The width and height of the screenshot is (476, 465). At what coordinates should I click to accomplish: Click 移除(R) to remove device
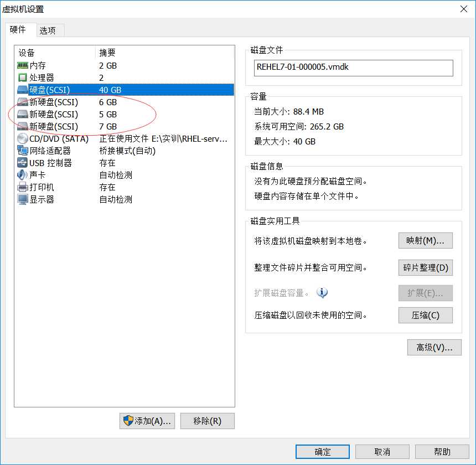[x=208, y=421]
